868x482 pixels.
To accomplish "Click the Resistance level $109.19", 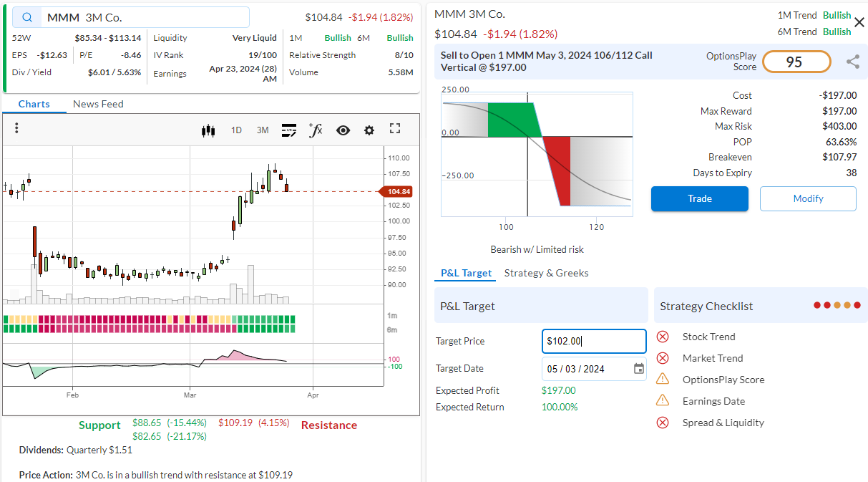I will [253, 423].
